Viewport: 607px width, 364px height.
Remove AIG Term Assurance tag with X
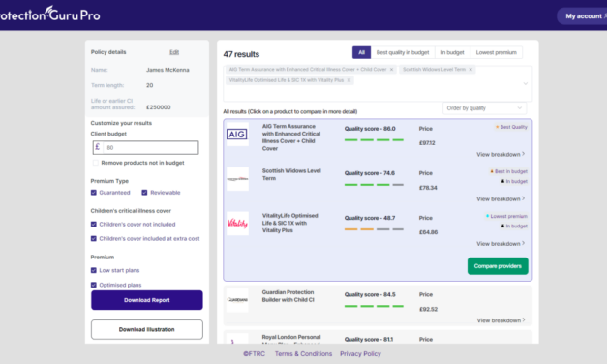click(x=391, y=70)
